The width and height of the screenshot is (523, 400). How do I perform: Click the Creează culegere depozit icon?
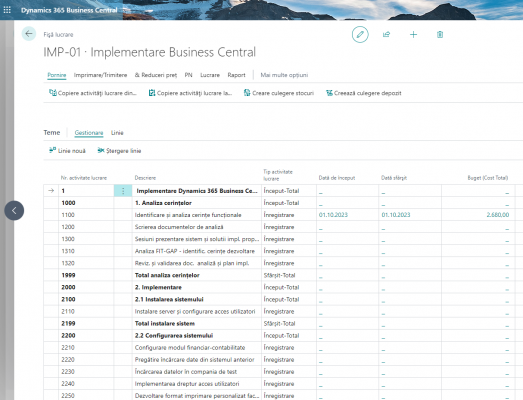tap(329, 93)
